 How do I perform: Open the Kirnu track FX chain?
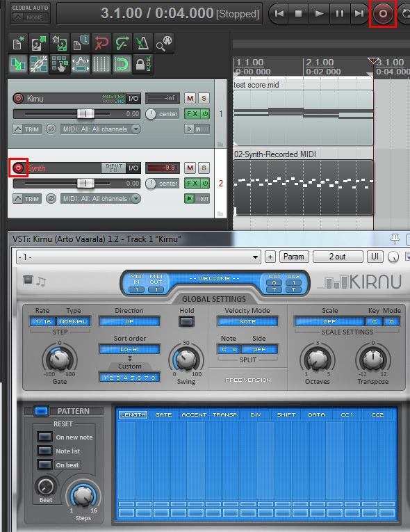pos(192,114)
